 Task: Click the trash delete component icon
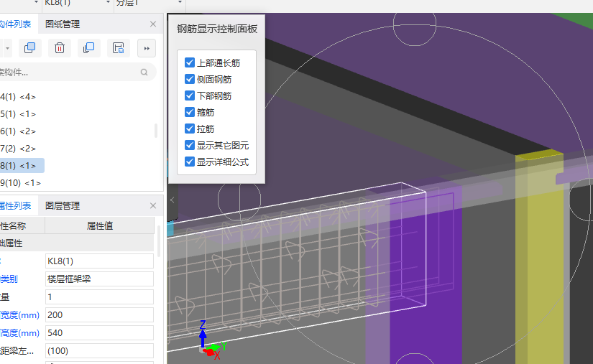coord(60,48)
